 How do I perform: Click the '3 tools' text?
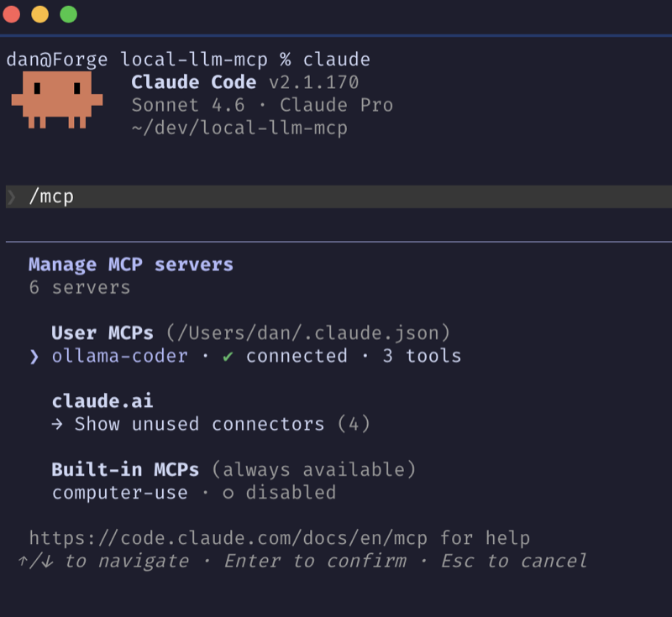coord(422,356)
